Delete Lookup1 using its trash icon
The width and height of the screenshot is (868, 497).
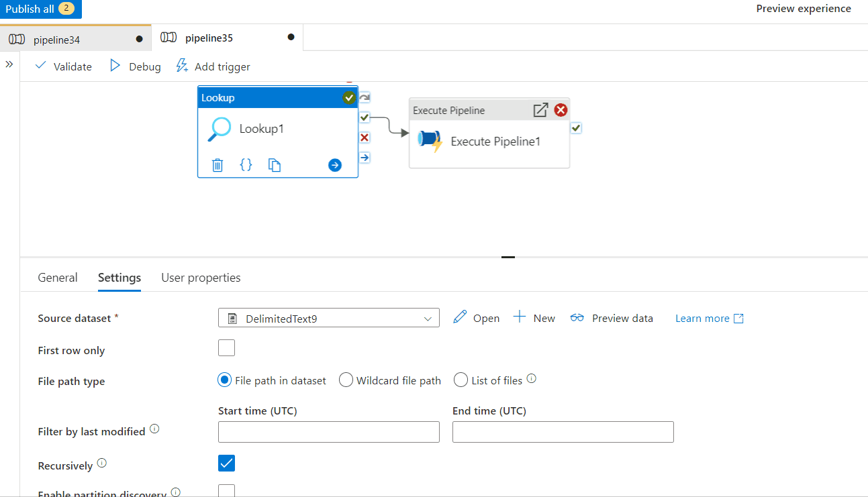[x=217, y=164]
